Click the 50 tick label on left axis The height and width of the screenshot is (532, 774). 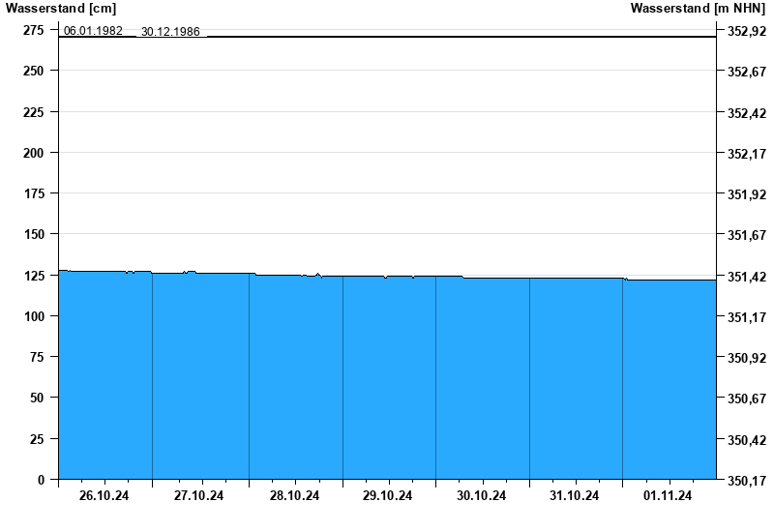tap(37, 398)
